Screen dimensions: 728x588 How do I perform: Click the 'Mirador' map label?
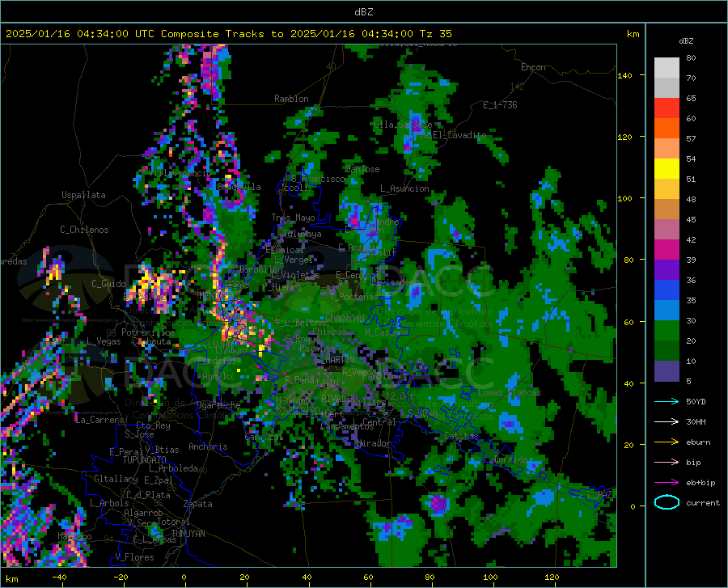[374, 443]
